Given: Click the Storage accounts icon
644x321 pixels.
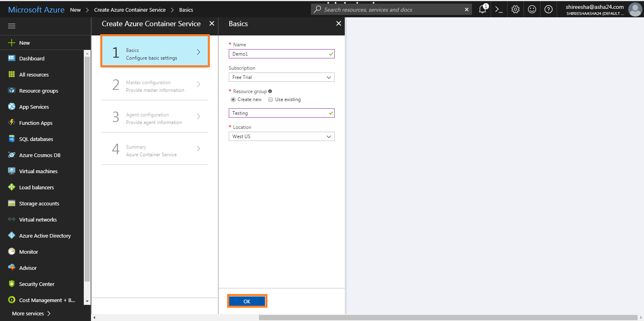Looking at the screenshot, I should (12, 203).
